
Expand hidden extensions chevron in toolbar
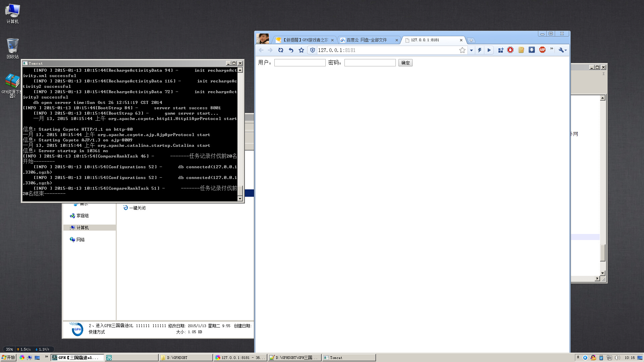[551, 49]
